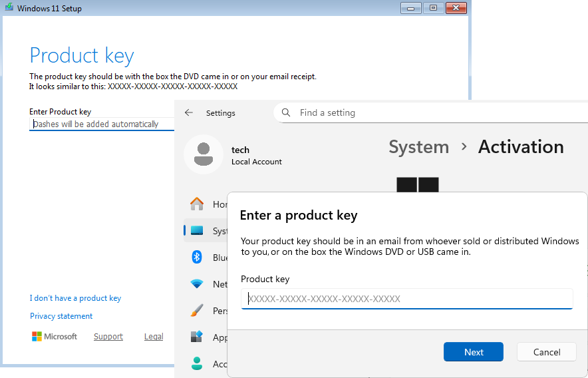
Task: Open Bluetooth via its blue icon
Action: (x=197, y=257)
